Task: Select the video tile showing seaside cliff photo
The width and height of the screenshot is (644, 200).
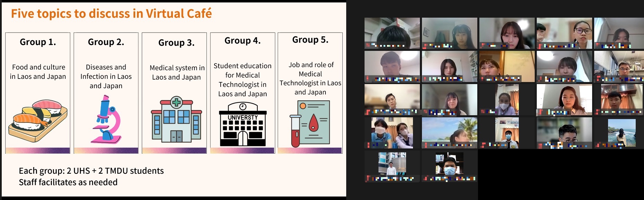Action: tap(622, 133)
